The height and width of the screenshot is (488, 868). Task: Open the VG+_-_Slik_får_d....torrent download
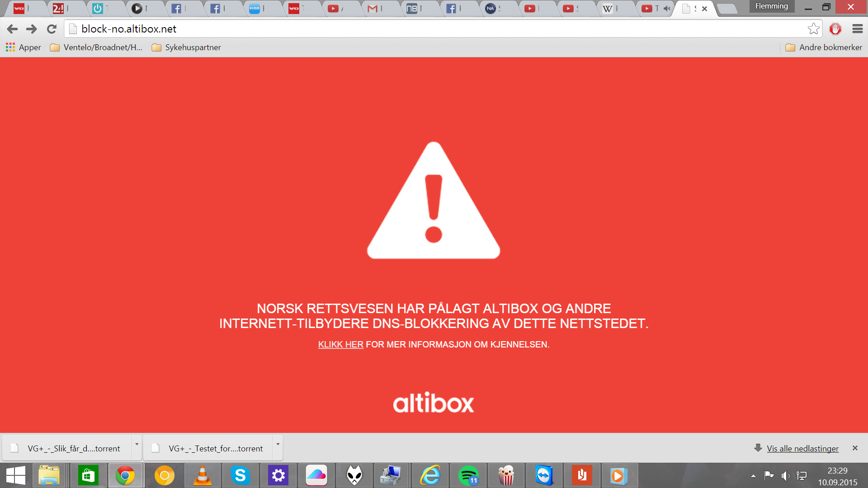point(68,448)
